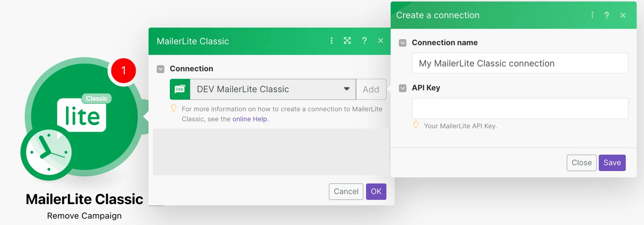Image resolution: width=644 pixels, height=225 pixels.
Task: Open the DEV MailerLite Classic connection dropdown
Action: 273,89
